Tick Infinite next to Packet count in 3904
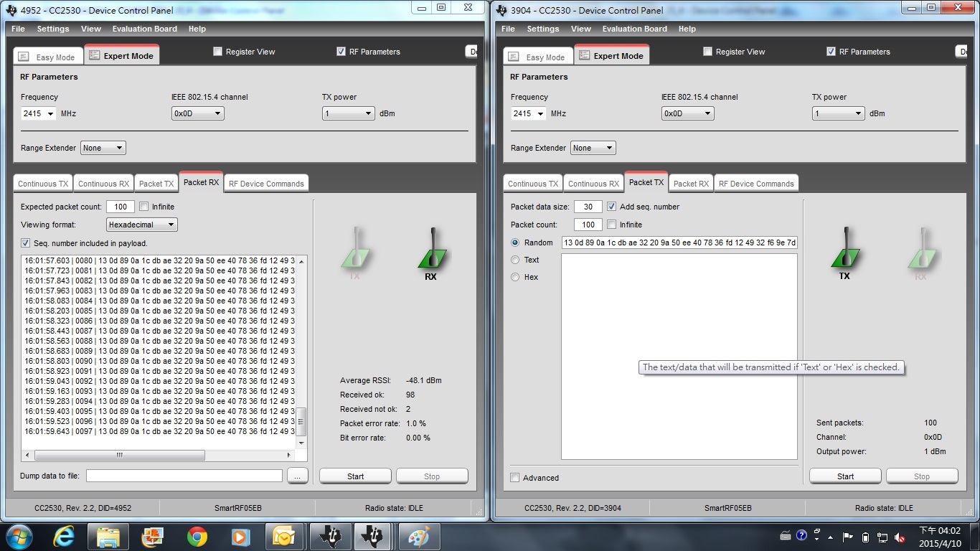 (x=612, y=225)
